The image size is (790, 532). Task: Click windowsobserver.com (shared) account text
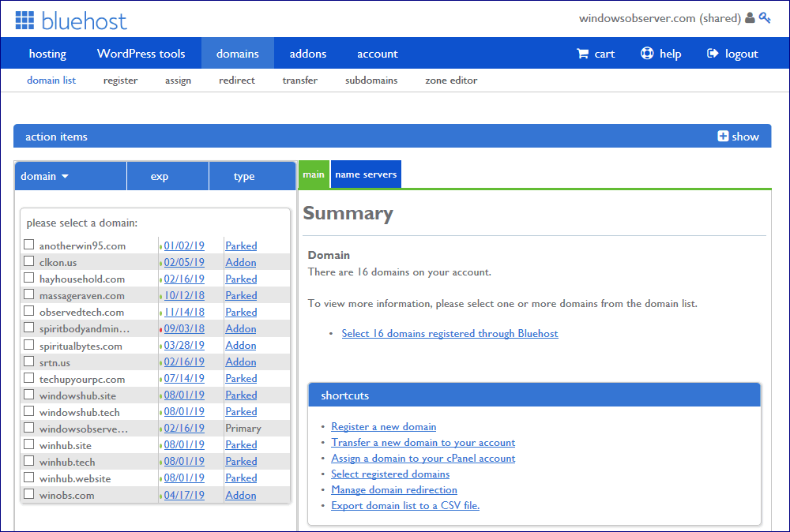[660, 18]
